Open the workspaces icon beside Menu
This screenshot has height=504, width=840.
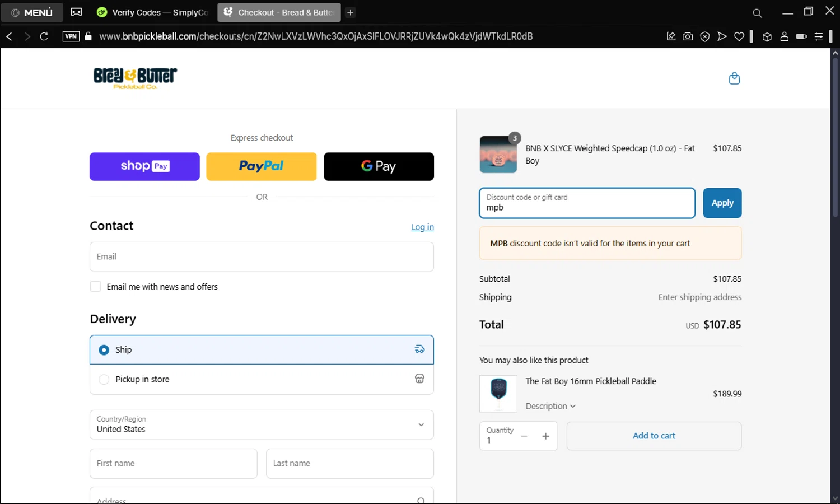pos(76,12)
